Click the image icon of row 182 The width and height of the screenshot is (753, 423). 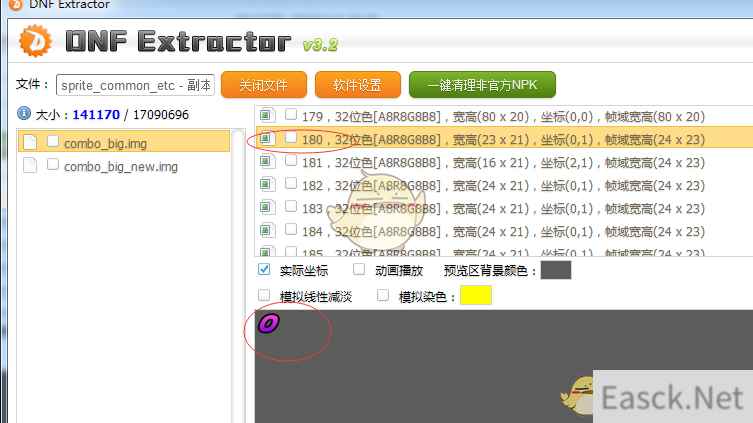[x=267, y=185]
